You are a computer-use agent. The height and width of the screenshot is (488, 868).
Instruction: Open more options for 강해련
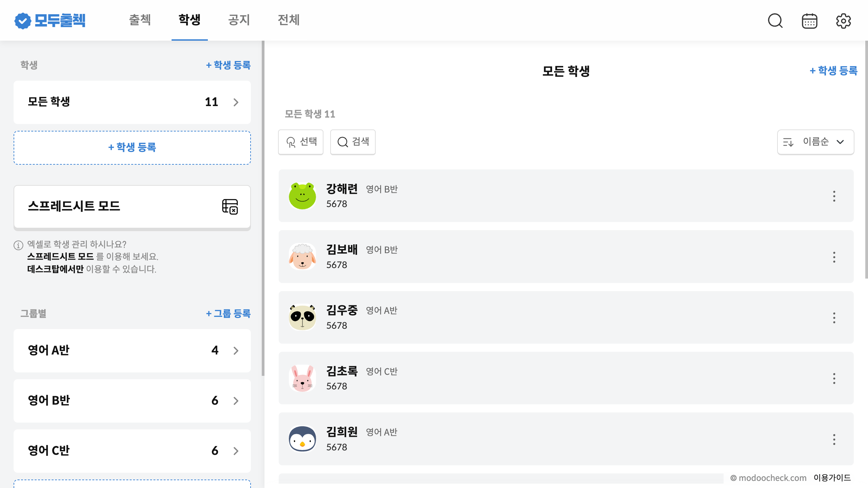(834, 196)
